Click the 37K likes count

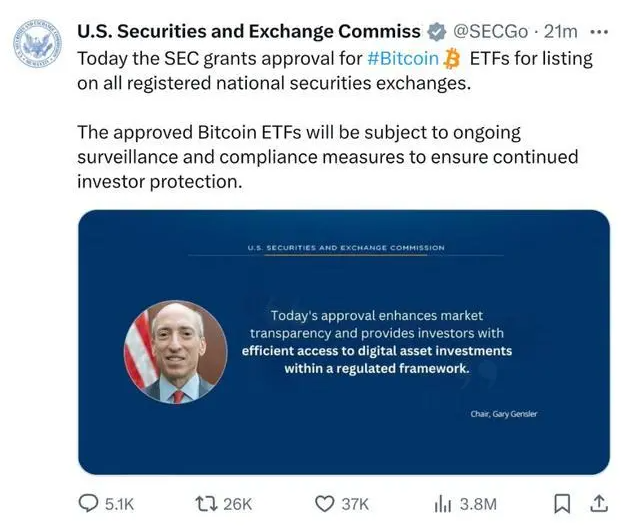[x=355, y=504]
